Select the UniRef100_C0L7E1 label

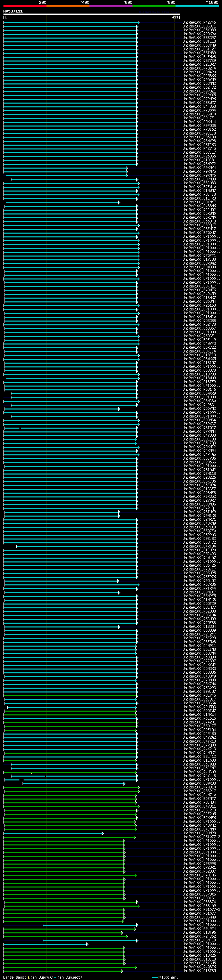(x=199, y=118)
